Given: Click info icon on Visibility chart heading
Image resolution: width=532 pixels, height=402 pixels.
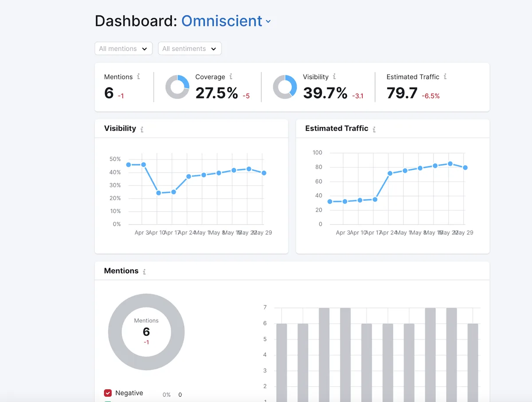Looking at the screenshot, I should pos(142,130).
